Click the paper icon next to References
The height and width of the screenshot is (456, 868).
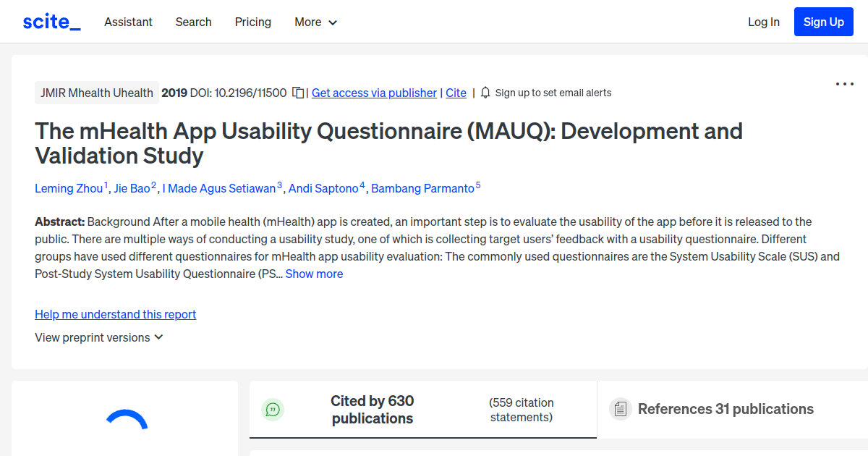[x=620, y=409]
